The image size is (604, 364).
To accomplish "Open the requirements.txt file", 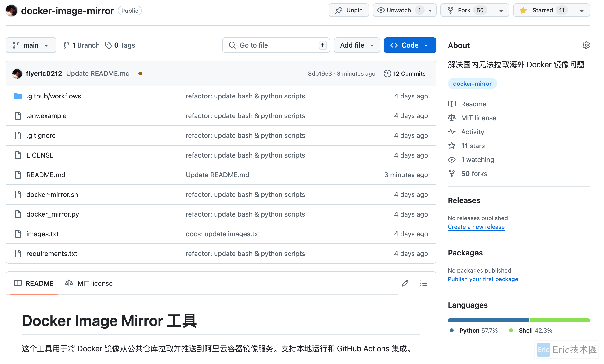I will pos(52,253).
